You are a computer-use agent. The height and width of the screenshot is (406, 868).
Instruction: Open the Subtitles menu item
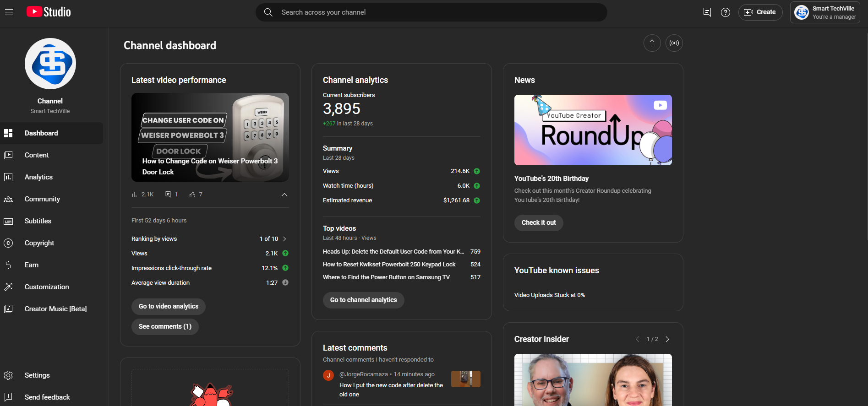(51, 221)
